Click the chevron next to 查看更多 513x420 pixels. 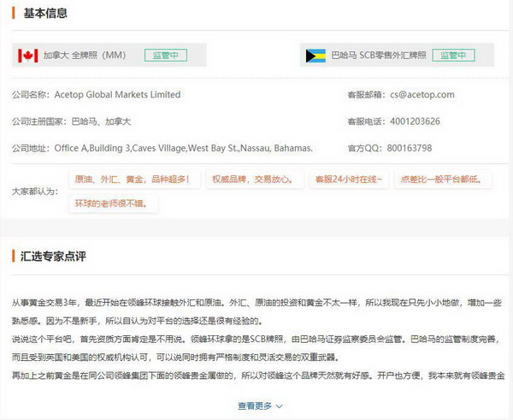point(280,406)
